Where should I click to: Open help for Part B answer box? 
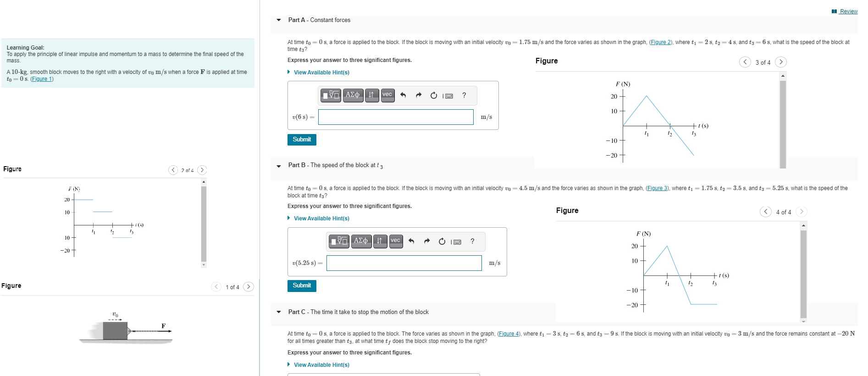click(472, 241)
